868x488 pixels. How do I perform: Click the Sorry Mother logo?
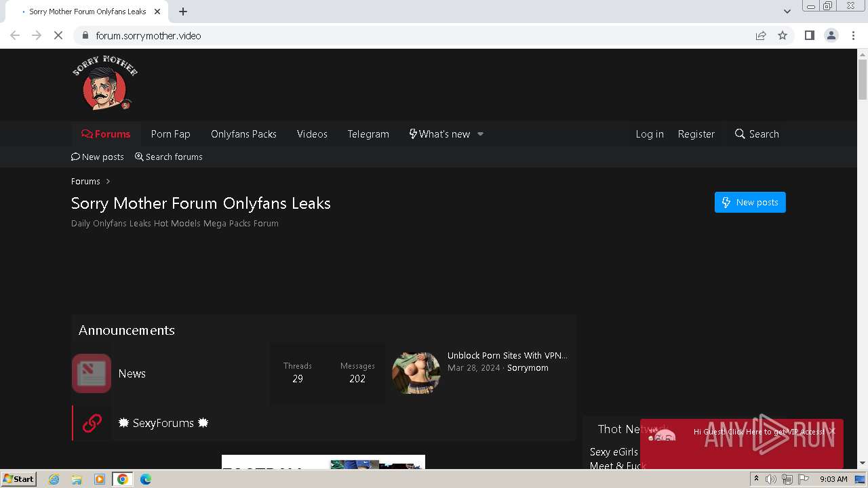click(x=105, y=83)
